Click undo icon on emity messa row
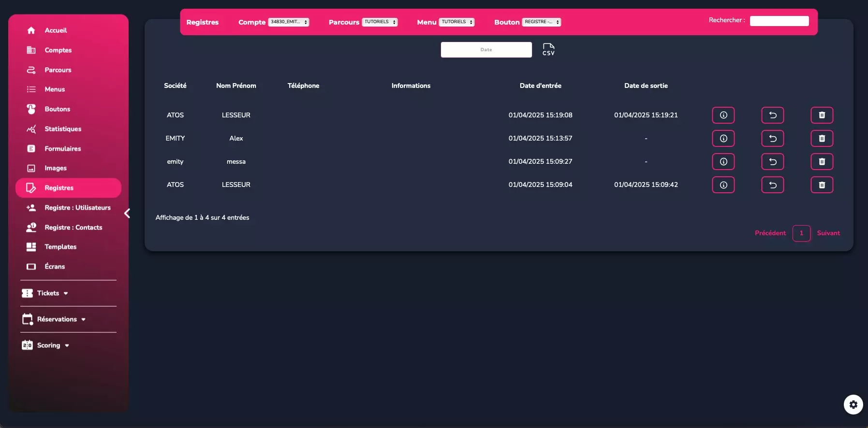Image resolution: width=868 pixels, height=428 pixels. coord(772,161)
